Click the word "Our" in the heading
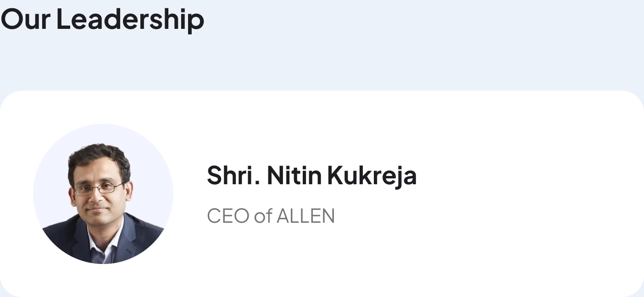 pos(25,19)
